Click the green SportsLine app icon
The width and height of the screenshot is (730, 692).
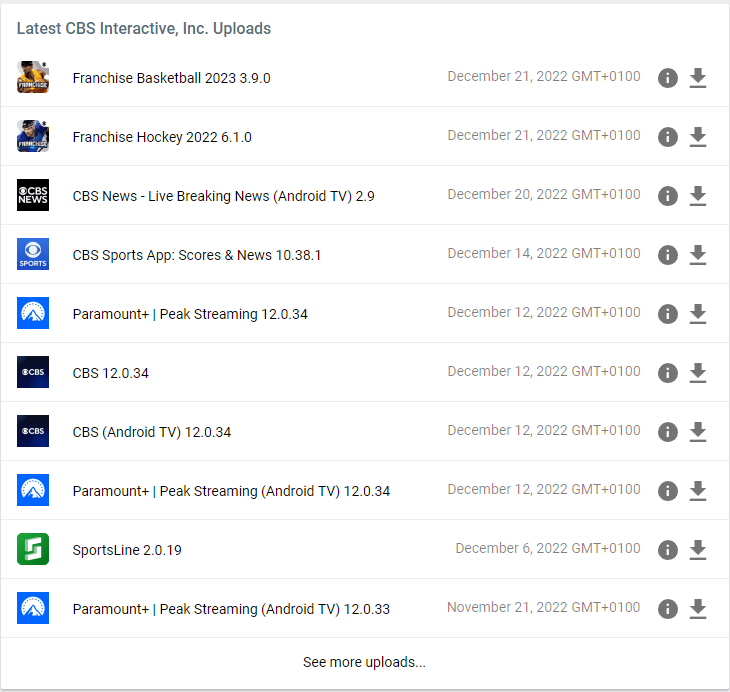point(33,550)
